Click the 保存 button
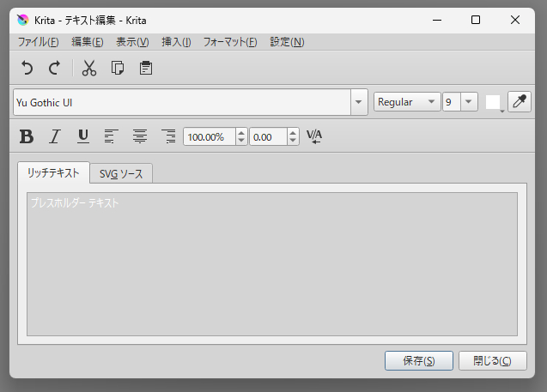This screenshot has height=392, width=547. tap(418, 361)
